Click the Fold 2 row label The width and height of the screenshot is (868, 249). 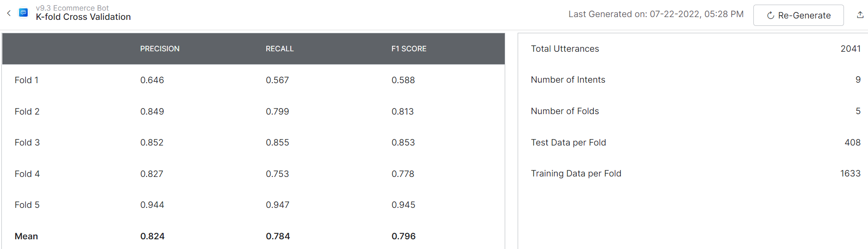click(x=27, y=112)
